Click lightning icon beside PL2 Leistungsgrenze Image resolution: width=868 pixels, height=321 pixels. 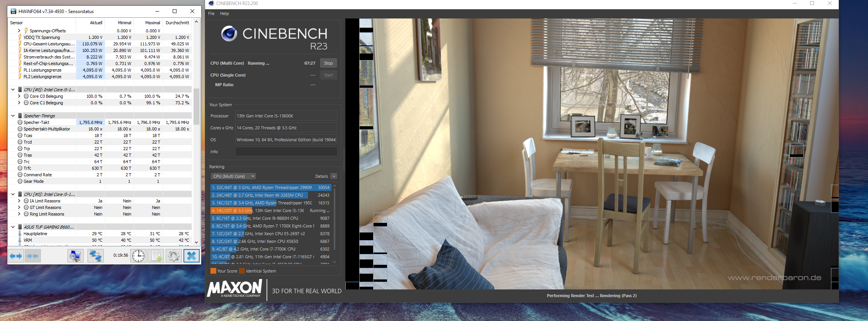tap(20, 77)
